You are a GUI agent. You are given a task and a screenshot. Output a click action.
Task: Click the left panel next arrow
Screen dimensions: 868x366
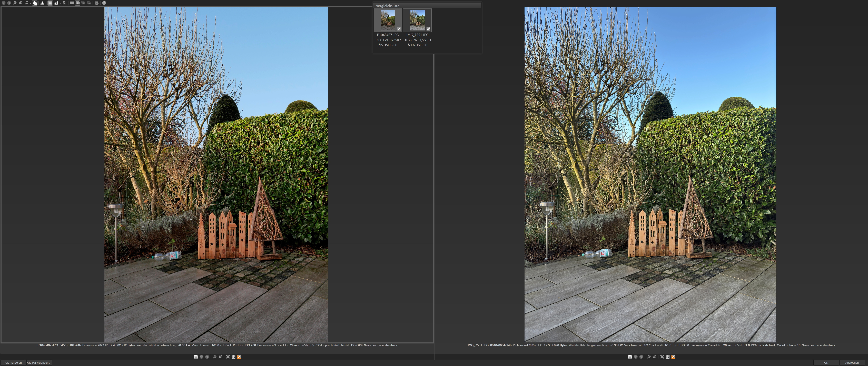click(x=207, y=357)
